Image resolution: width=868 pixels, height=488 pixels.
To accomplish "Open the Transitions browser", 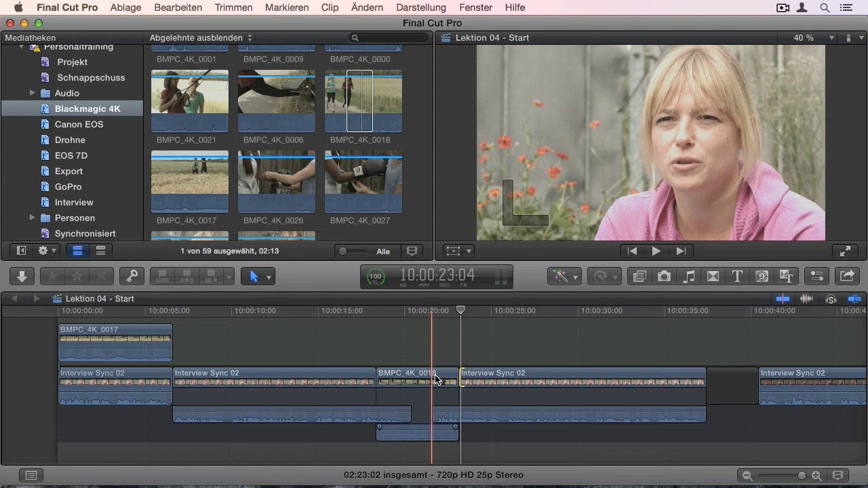I will click(713, 277).
